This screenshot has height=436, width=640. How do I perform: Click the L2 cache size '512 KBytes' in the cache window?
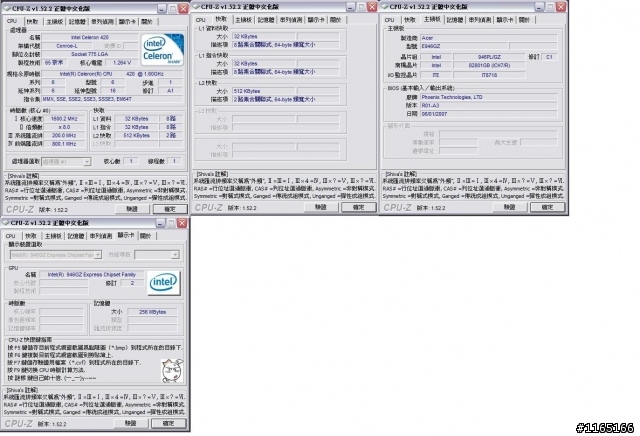[x=264, y=91]
